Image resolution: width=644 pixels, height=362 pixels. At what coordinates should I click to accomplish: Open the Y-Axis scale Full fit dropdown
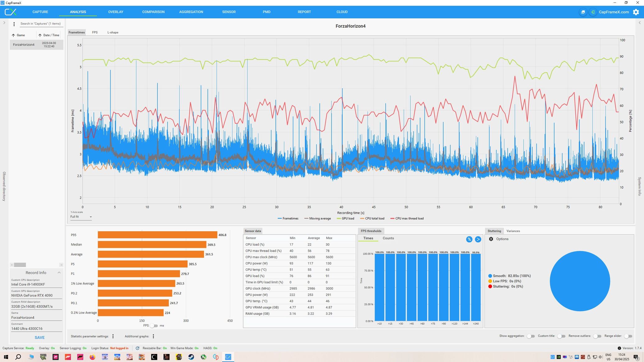point(81,217)
